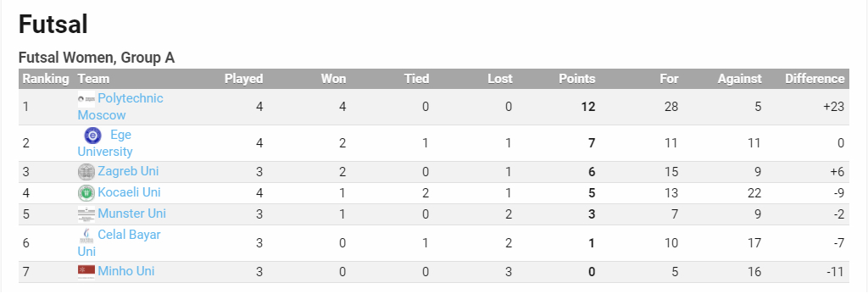Open the Minho Uni team page
The width and height of the screenshot is (868, 305).
(126, 270)
